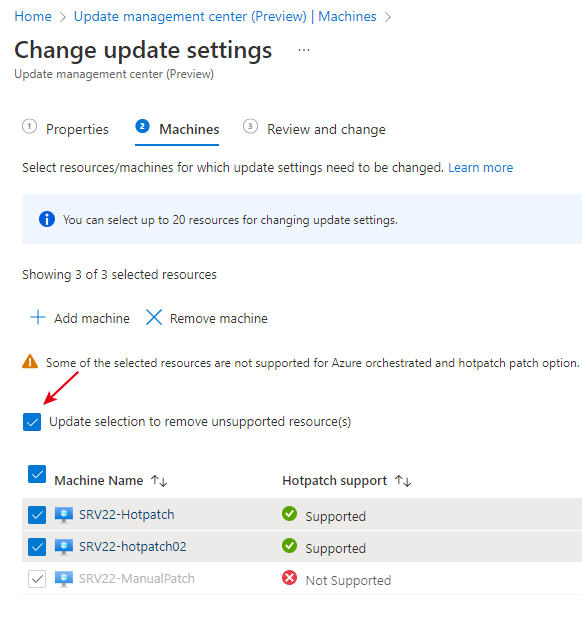Click the warning about unsupported resources text
Image resolution: width=582 pixels, height=622 pixels.
(313, 363)
